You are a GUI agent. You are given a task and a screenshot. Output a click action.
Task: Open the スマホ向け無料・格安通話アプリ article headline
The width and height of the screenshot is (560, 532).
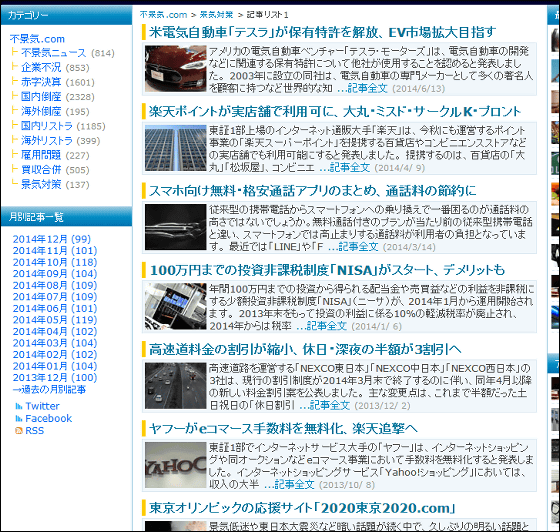coord(312,191)
